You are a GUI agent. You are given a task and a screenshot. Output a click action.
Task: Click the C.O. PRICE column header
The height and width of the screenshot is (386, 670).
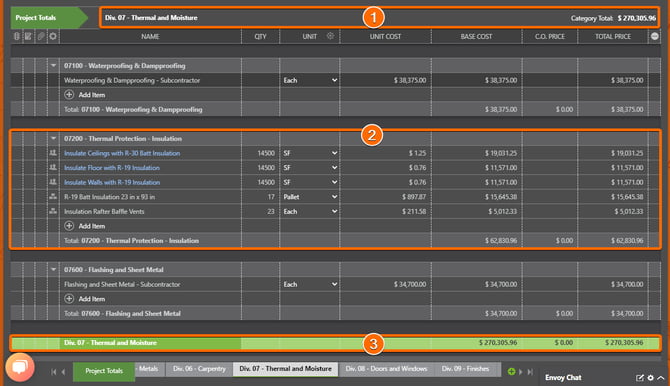click(550, 36)
